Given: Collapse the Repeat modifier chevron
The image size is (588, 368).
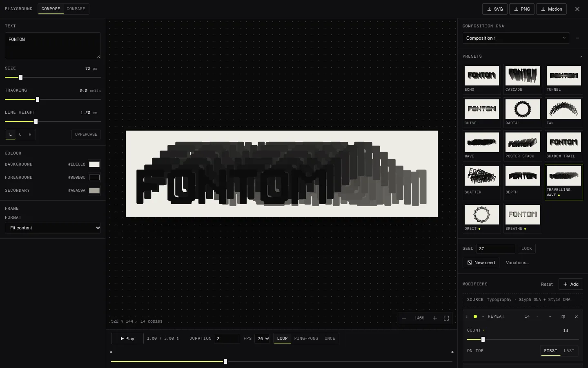Looking at the screenshot, I should (x=483, y=316).
